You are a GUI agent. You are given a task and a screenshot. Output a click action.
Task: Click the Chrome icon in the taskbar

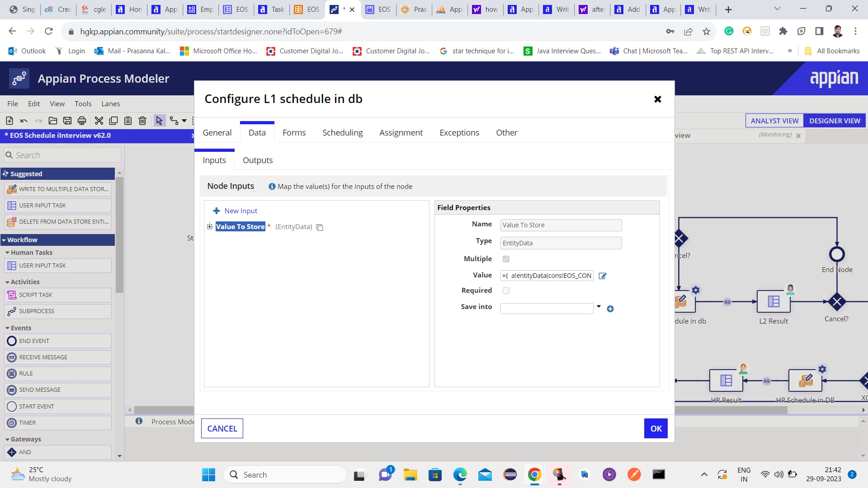point(534,474)
